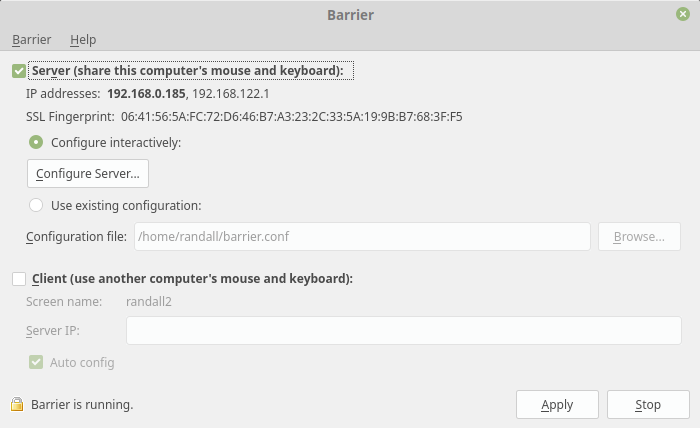Click the randall2 screen name
This screenshot has width=700, height=428.
149,302
